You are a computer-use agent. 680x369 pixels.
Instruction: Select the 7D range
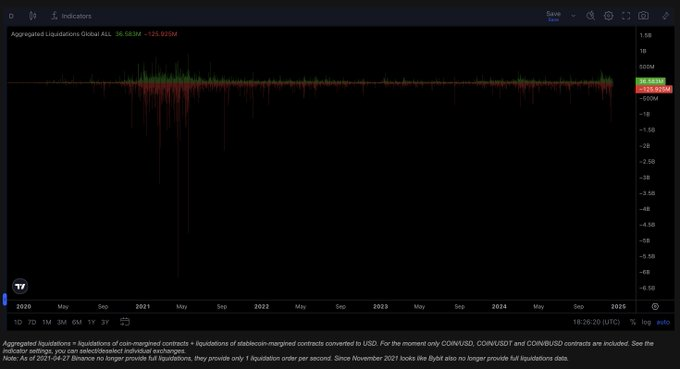click(x=32, y=322)
